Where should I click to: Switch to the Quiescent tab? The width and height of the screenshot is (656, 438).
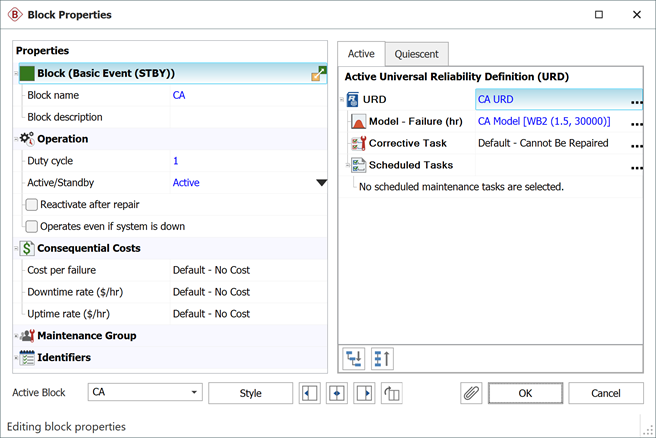click(417, 53)
